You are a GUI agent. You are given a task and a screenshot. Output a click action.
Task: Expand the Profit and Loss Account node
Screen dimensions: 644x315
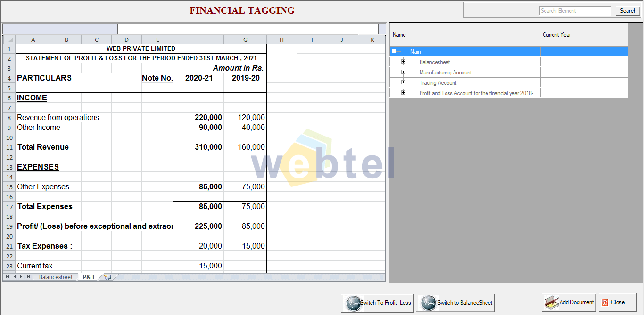coord(403,93)
